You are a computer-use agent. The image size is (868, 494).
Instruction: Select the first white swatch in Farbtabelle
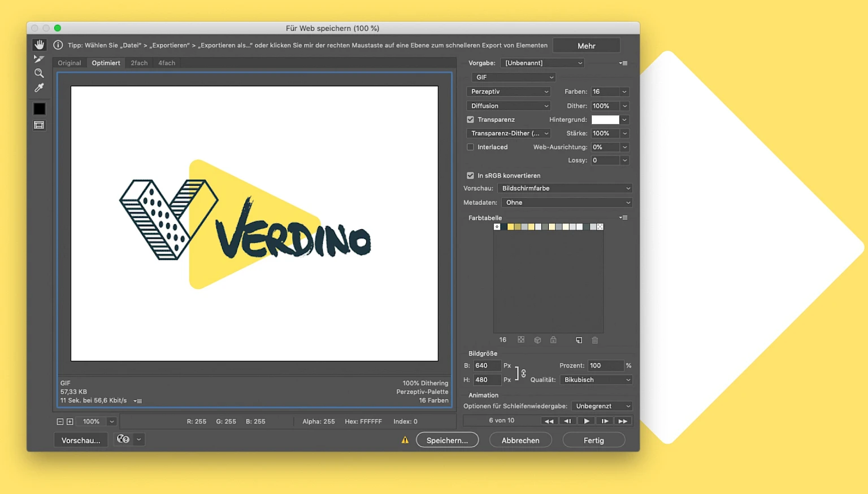click(x=497, y=227)
